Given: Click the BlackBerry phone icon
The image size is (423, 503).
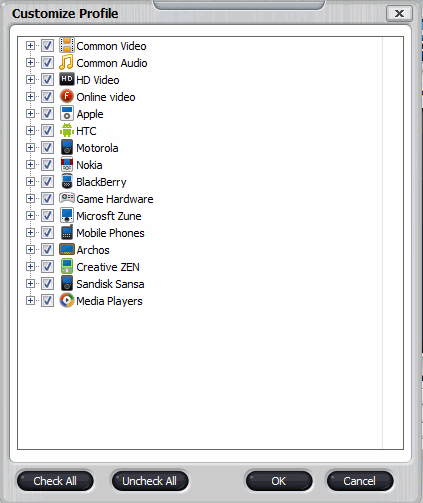Looking at the screenshot, I should 67,181.
